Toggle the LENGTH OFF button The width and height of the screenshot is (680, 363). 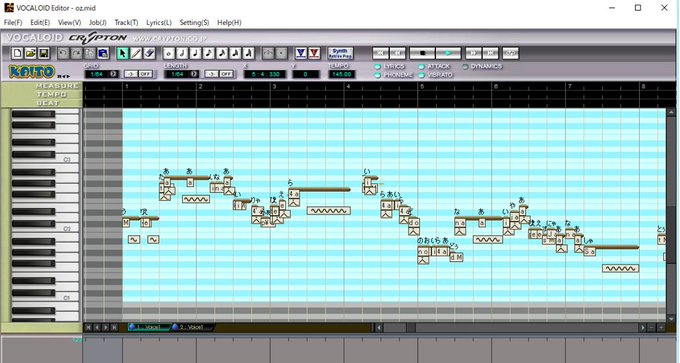pos(226,74)
